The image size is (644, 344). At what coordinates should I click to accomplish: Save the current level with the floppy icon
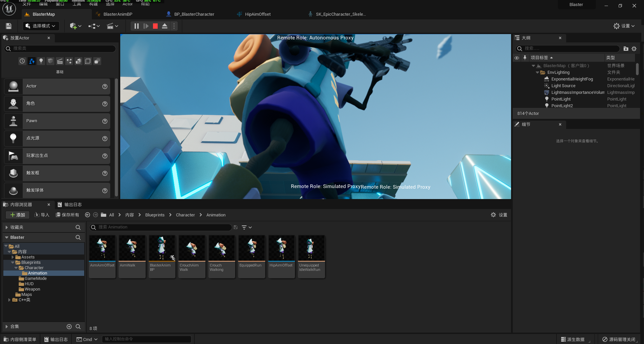coord(9,26)
